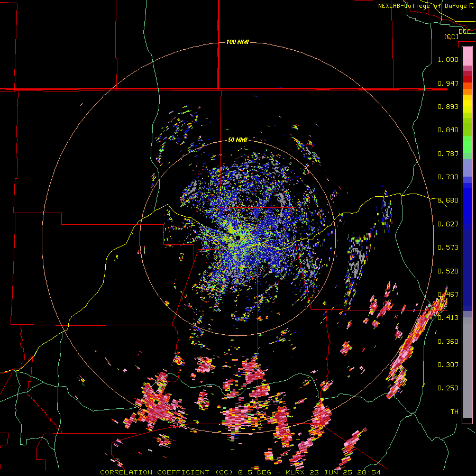Pick the orange color bar segment
The height and width of the screenshot is (476, 476).
click(x=467, y=91)
